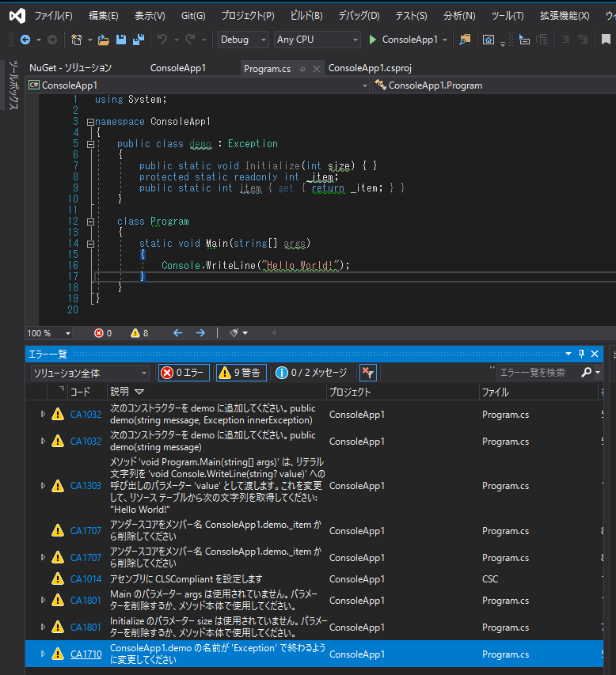Pin the error list panel
Screen dimensions: 616x675
point(582,354)
